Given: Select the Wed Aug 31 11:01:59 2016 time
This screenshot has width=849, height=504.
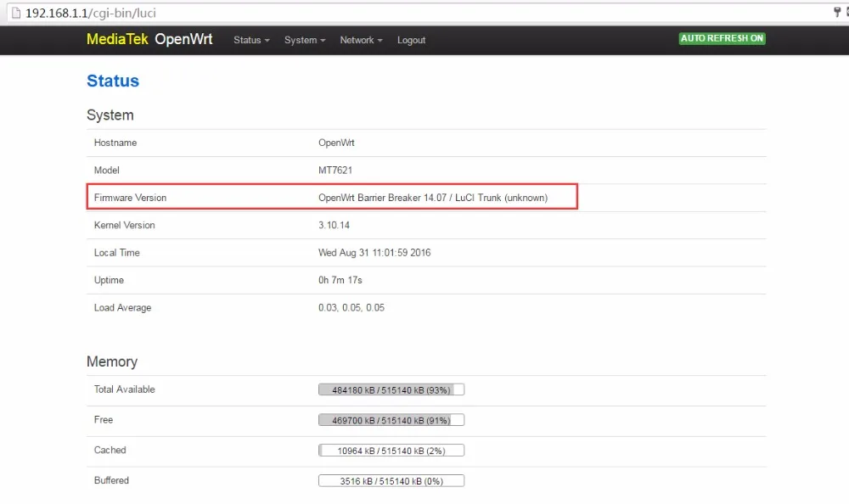Looking at the screenshot, I should pyautogui.click(x=374, y=253).
